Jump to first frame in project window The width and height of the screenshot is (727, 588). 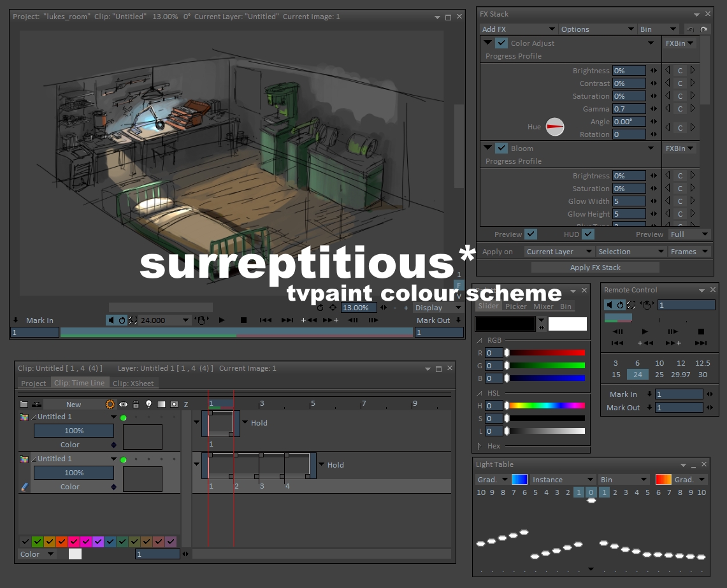pos(266,320)
